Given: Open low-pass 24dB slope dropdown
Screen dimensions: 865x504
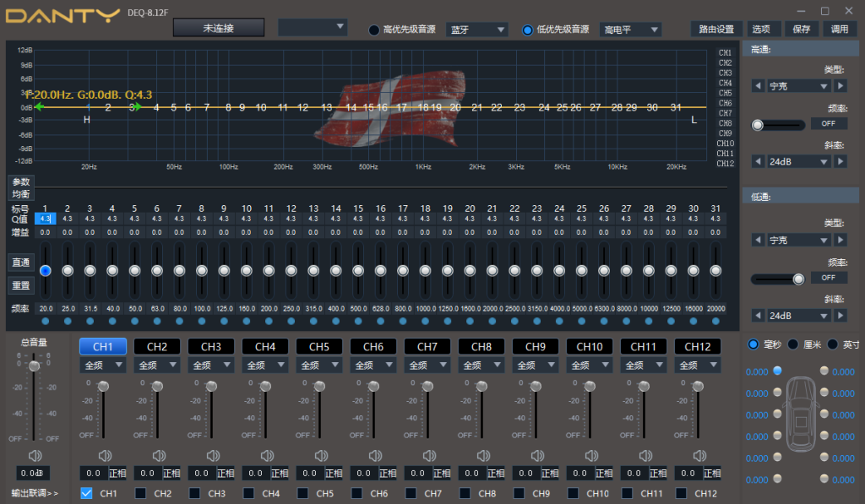Looking at the screenshot, I should [x=799, y=316].
